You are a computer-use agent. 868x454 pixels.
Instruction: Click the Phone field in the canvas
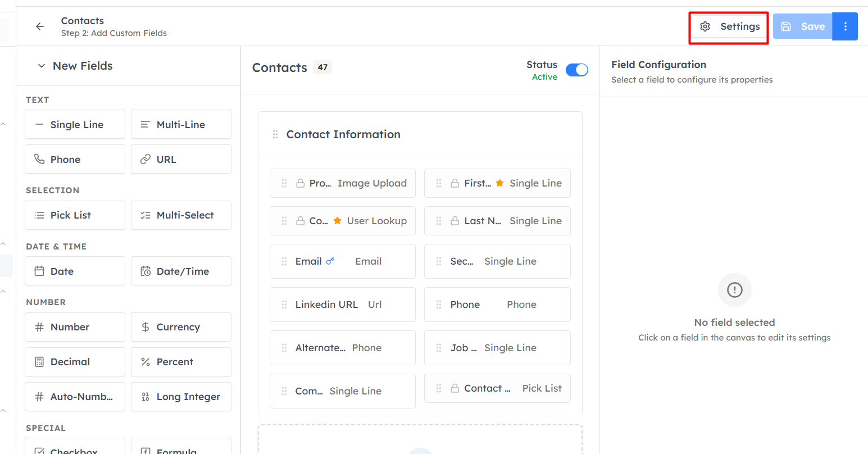[497, 305]
